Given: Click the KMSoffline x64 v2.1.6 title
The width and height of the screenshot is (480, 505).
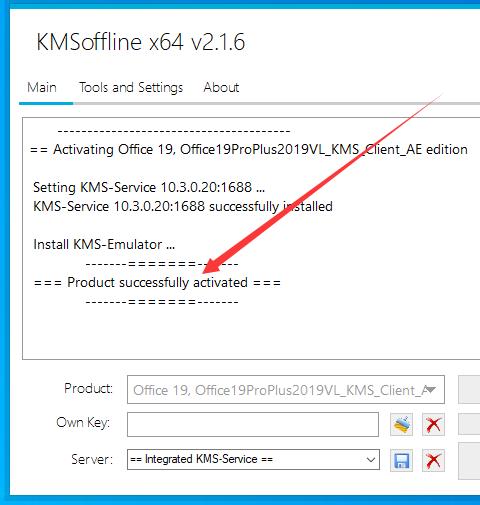Looking at the screenshot, I should tap(141, 42).
